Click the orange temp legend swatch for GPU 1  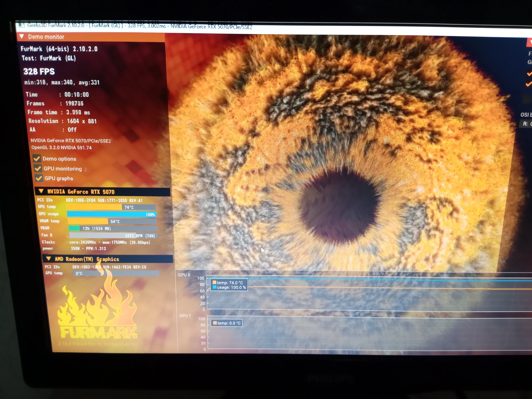click(215, 323)
